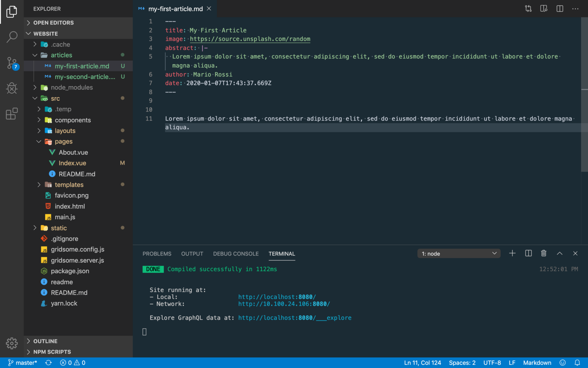
Task: Open http://localhost:8080/___explore GraphQL link
Action: pos(295,318)
